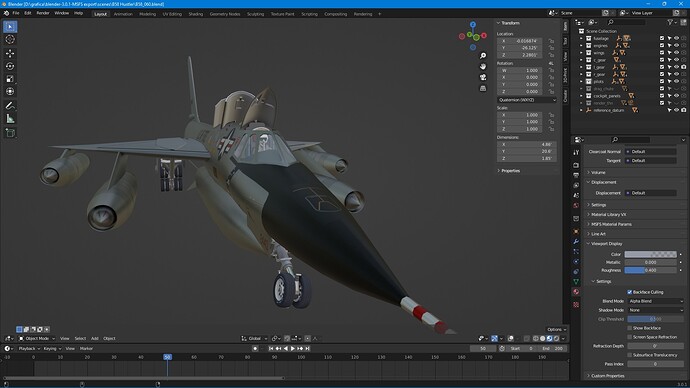Viewport: 690px width, 388px height.
Task: Select the Rotate tool
Action: point(10,66)
